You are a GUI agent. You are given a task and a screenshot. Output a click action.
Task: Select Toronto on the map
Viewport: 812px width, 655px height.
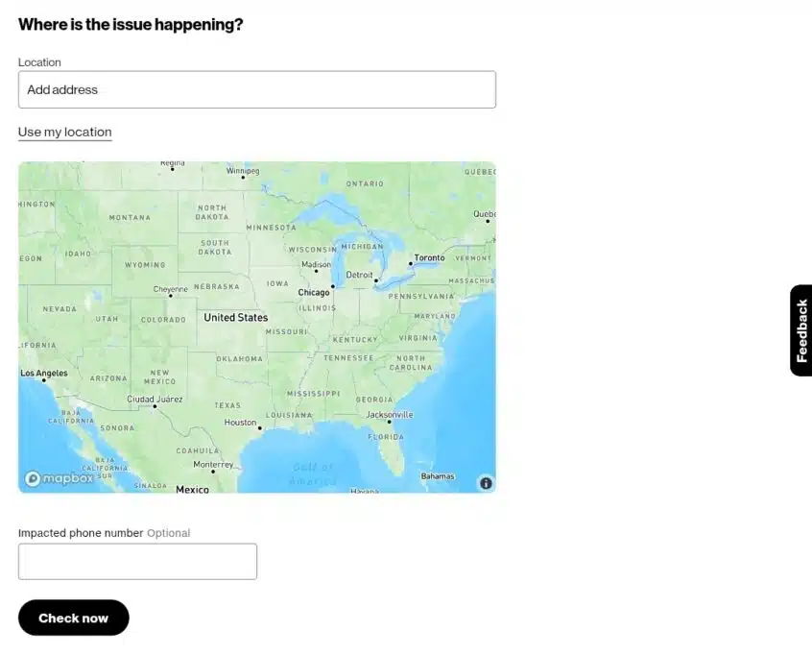[x=411, y=263]
